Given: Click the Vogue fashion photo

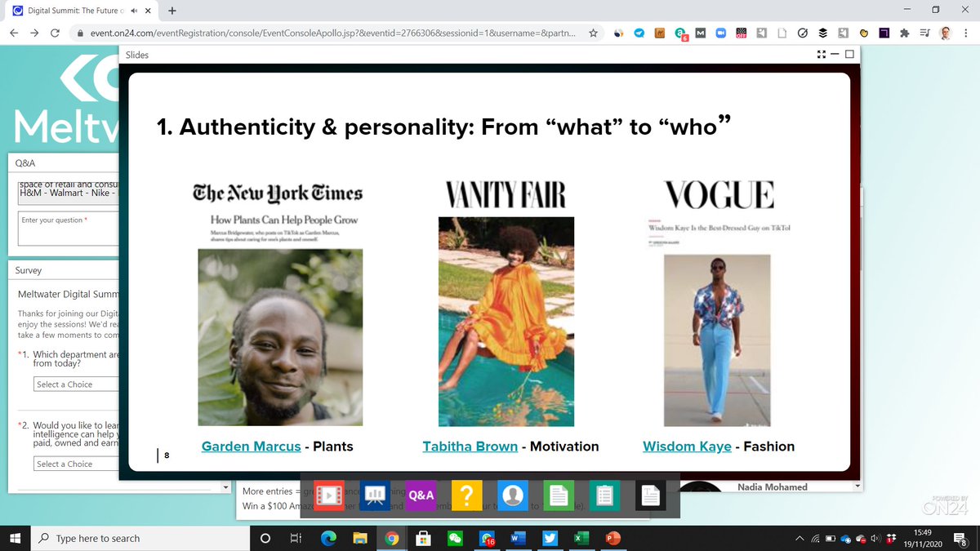Looking at the screenshot, I should click(716, 340).
